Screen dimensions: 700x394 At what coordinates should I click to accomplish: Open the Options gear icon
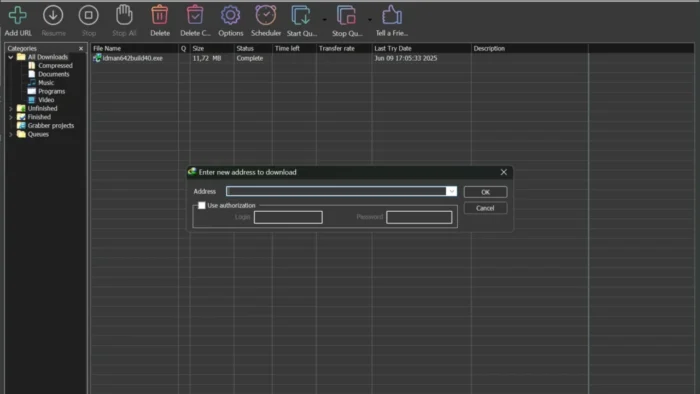tap(230, 16)
